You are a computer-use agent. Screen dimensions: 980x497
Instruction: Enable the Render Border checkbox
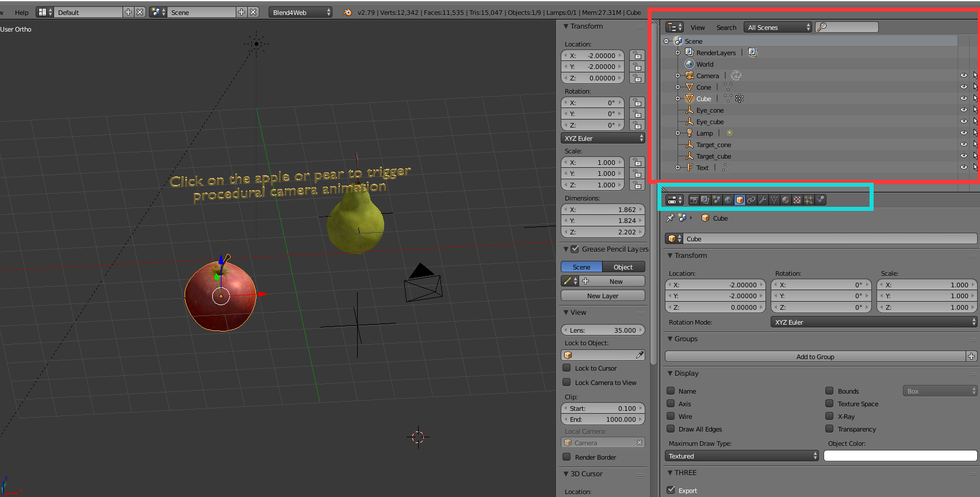566,457
